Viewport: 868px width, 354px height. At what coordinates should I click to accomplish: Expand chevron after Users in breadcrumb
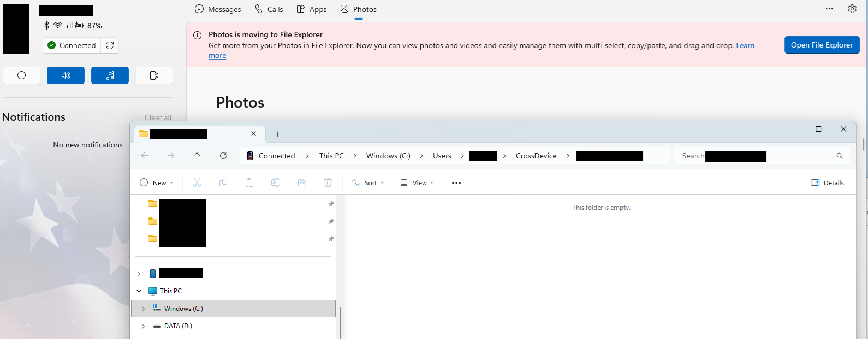(x=462, y=156)
